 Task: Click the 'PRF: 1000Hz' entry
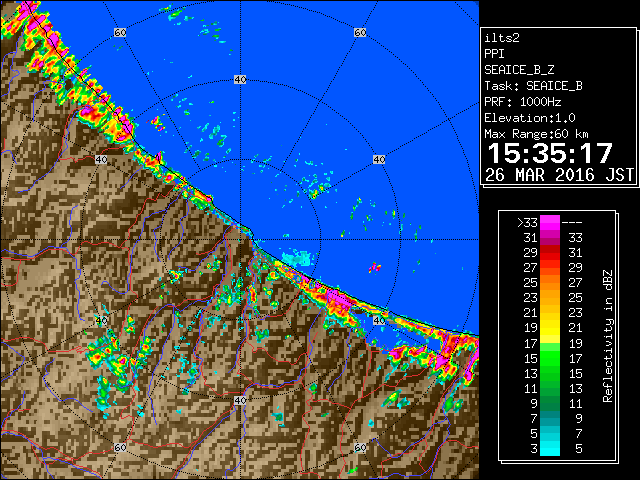pos(522,102)
